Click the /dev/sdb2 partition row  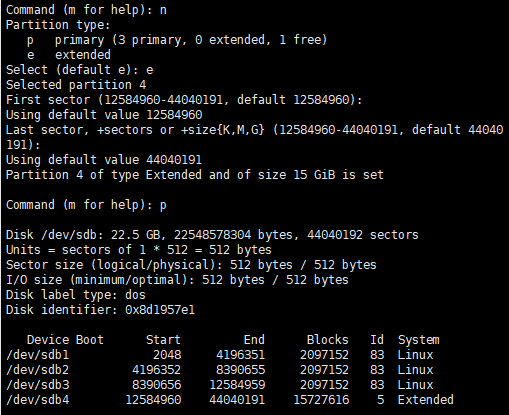pyautogui.click(x=220, y=370)
